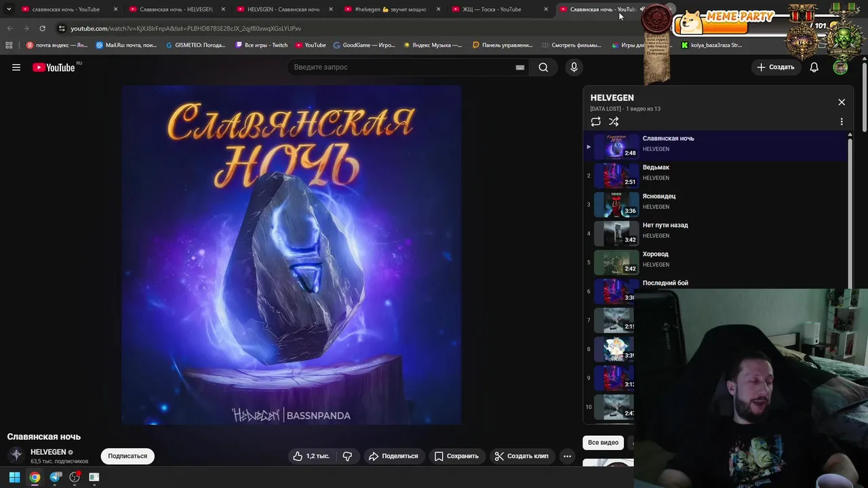This screenshot has height=488, width=868.
Task: Select the Славянская ночь playlist thumbnail
Action: point(616,146)
